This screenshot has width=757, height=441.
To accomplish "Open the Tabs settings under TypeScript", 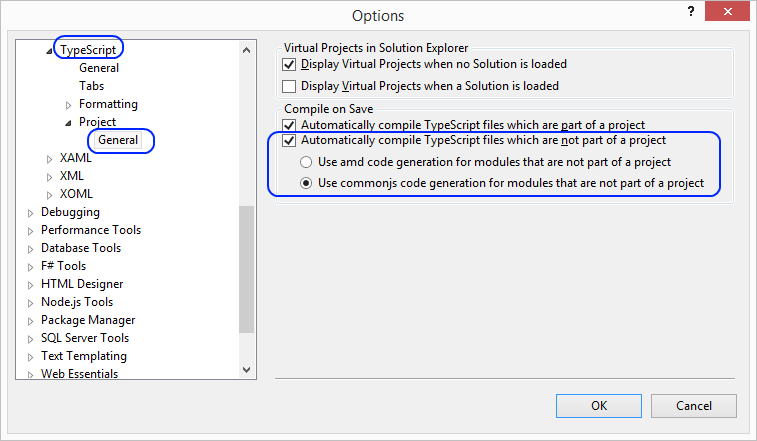I will (x=92, y=86).
